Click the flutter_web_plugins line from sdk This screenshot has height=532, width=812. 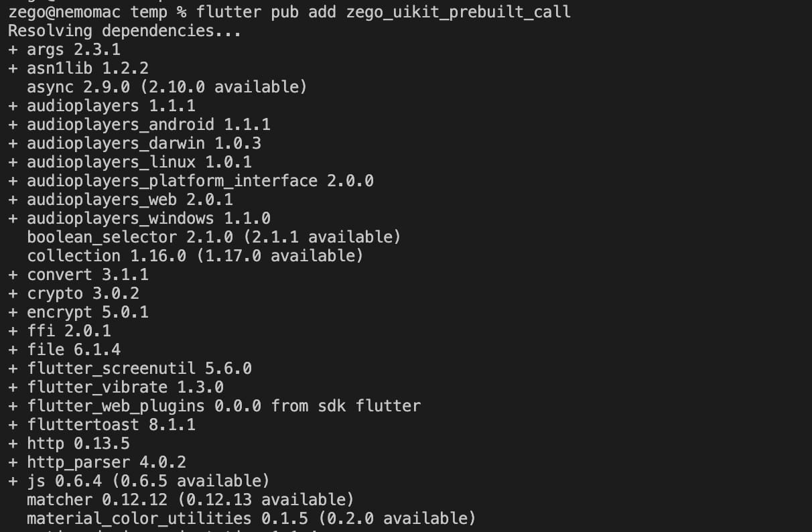(214, 406)
